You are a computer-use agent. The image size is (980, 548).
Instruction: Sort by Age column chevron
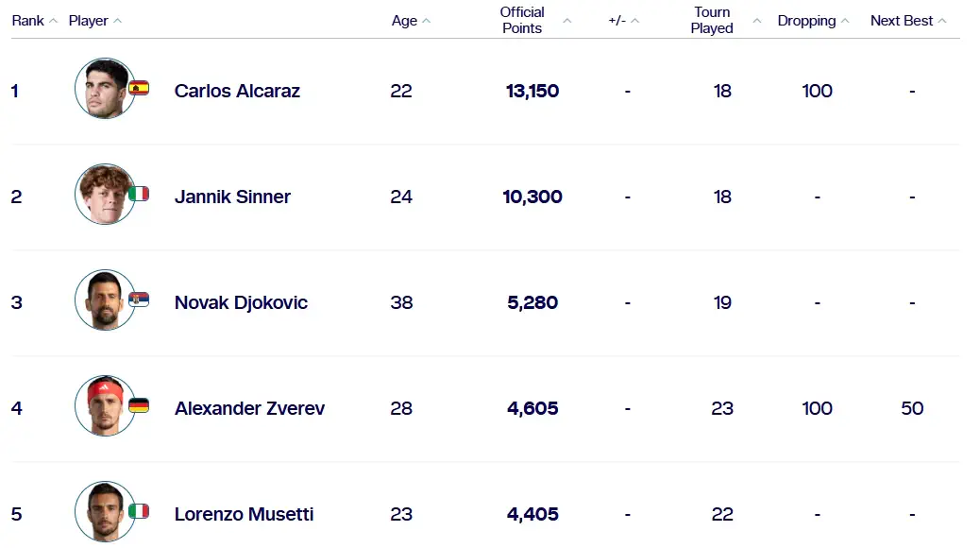[x=426, y=21]
